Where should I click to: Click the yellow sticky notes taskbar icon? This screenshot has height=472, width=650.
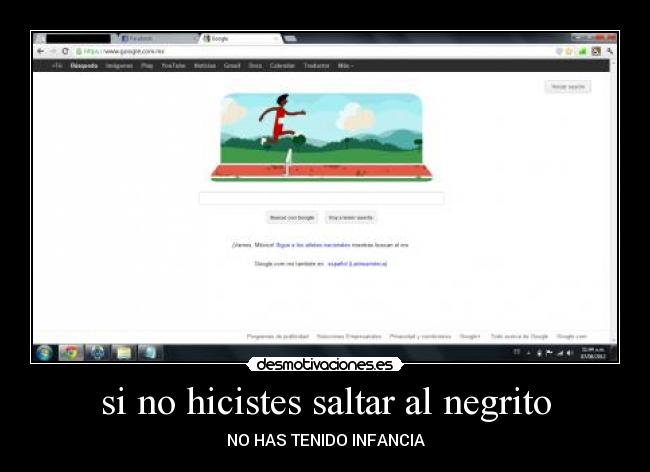coord(124,353)
